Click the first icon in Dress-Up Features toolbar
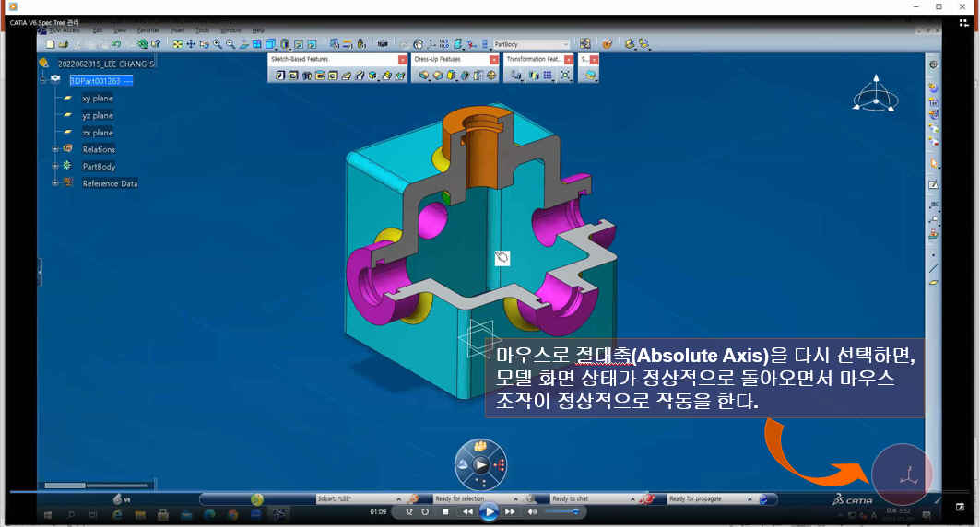Image resolution: width=980 pixels, height=527 pixels. click(423, 76)
